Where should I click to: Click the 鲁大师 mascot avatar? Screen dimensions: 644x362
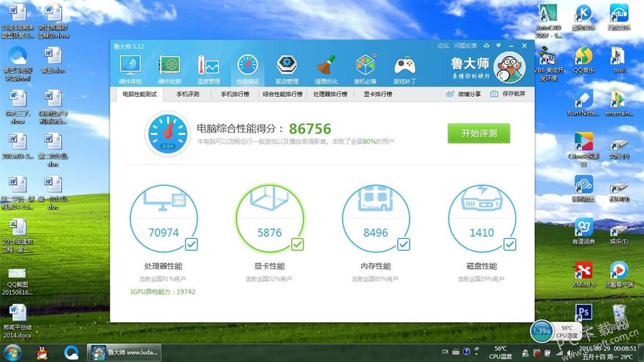coord(509,67)
